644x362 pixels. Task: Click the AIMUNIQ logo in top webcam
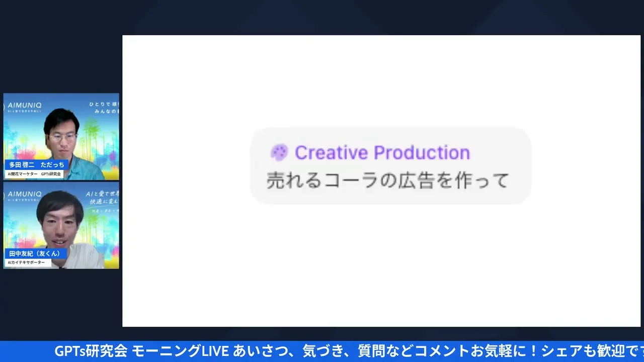(x=24, y=106)
